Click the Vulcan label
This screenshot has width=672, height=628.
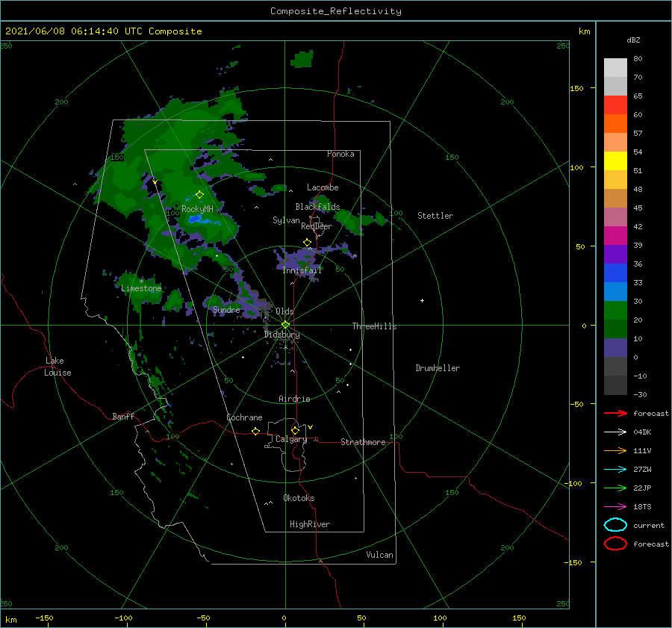pos(379,555)
